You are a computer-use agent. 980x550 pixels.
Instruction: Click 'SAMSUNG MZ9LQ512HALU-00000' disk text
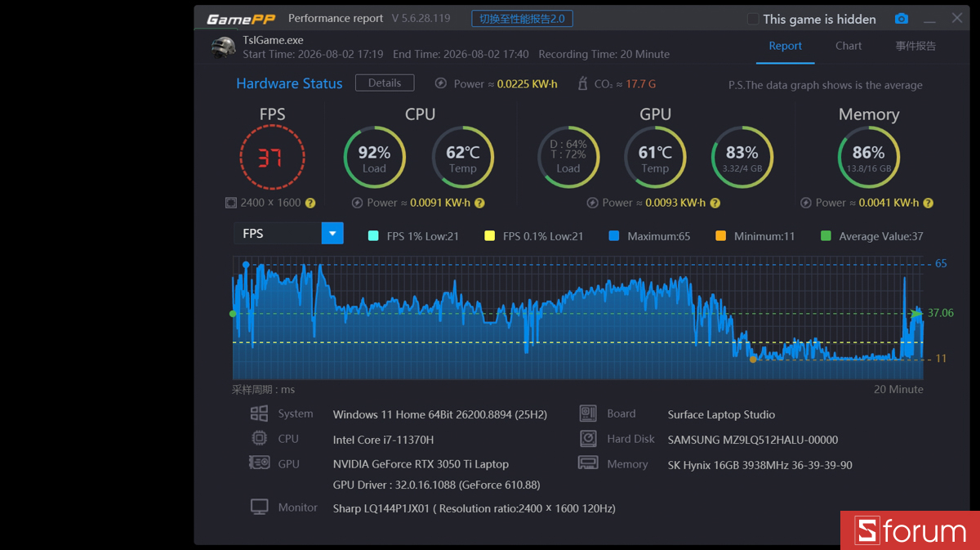pyautogui.click(x=753, y=440)
